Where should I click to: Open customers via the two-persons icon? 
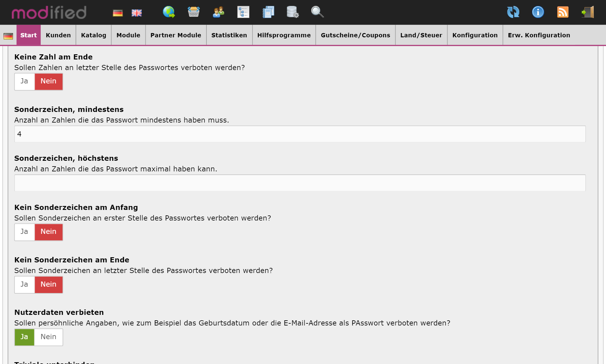coord(218,12)
